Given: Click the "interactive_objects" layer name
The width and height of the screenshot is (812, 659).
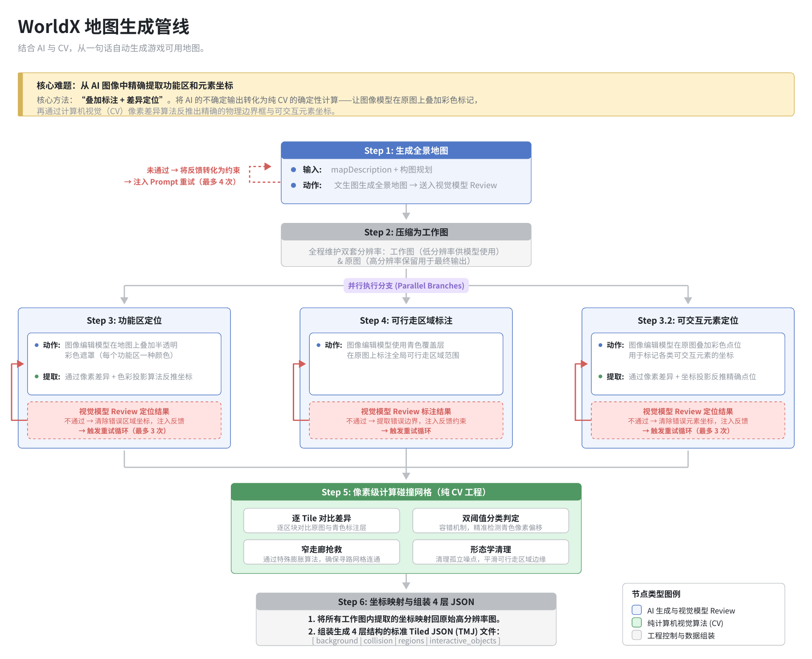Looking at the screenshot, I should click(463, 641).
